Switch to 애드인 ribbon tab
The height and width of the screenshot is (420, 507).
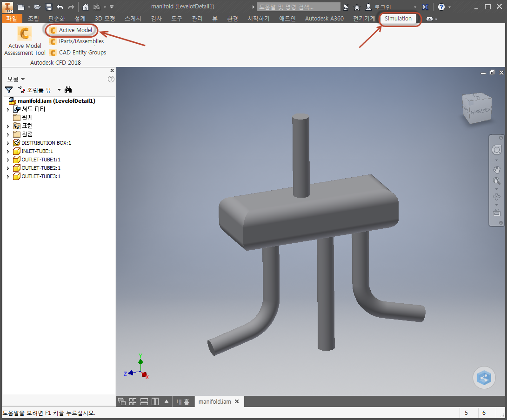(287, 19)
